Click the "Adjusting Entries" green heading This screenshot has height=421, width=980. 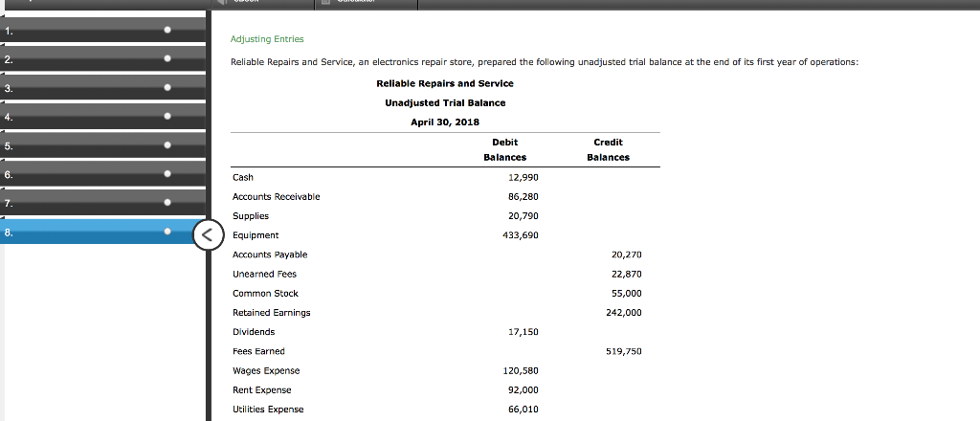click(x=267, y=38)
